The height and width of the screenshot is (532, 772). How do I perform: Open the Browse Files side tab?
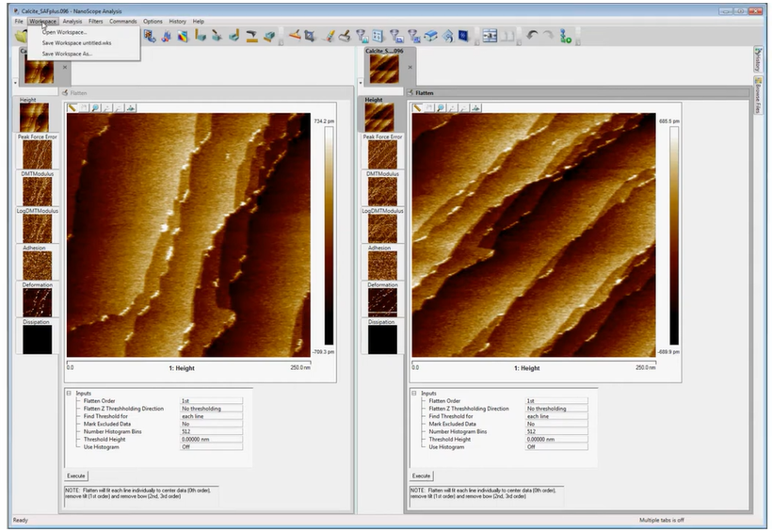(758, 95)
